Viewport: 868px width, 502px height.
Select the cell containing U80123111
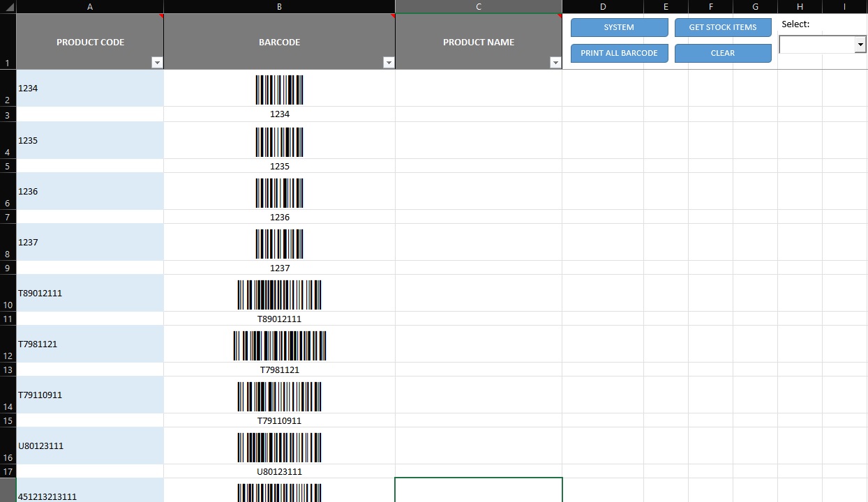pyautogui.click(x=89, y=446)
